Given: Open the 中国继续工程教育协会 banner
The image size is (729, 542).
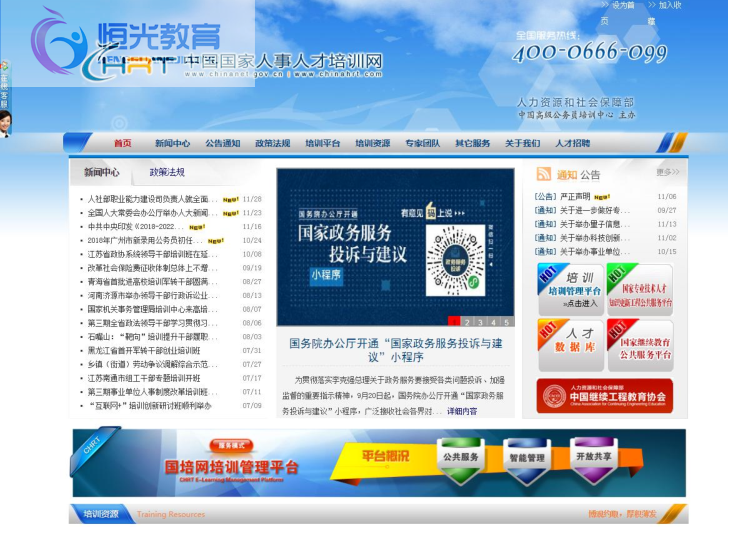Looking at the screenshot, I should point(604,396).
